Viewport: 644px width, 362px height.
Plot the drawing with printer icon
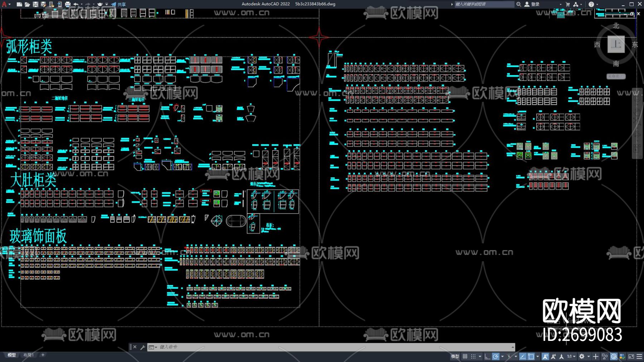click(x=68, y=4)
